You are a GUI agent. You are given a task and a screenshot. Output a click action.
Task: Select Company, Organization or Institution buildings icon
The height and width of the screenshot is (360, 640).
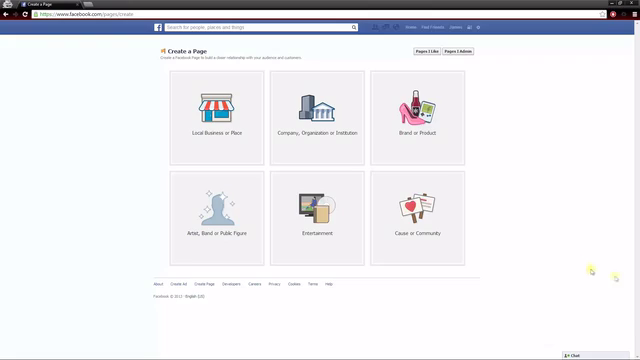[x=317, y=108]
